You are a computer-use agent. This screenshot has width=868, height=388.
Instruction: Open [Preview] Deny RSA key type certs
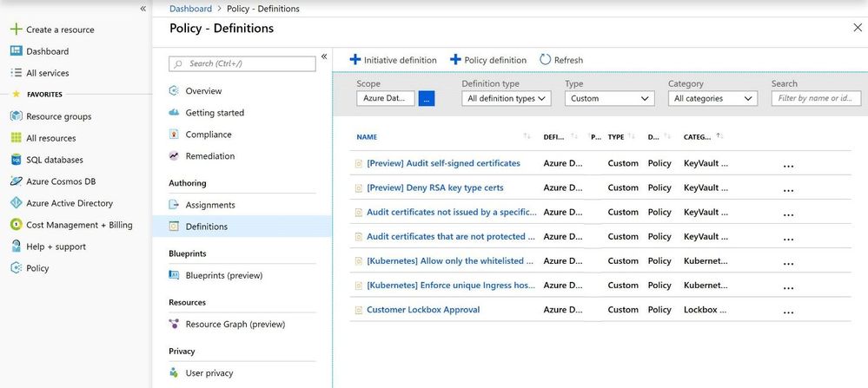(x=435, y=187)
